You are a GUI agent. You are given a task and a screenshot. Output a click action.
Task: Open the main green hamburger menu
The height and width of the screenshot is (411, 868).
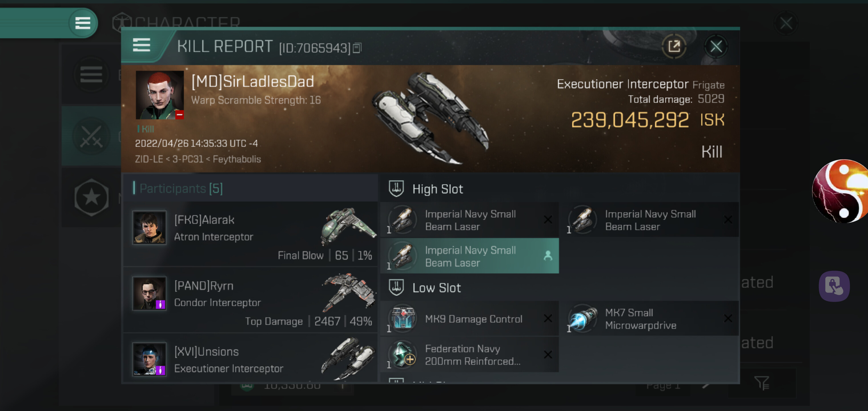point(83,23)
